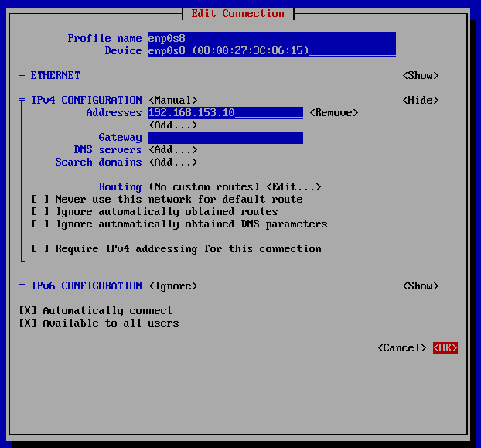Add another IPv4 address below Addresses
The width and height of the screenshot is (481, 448).
pyautogui.click(x=173, y=125)
